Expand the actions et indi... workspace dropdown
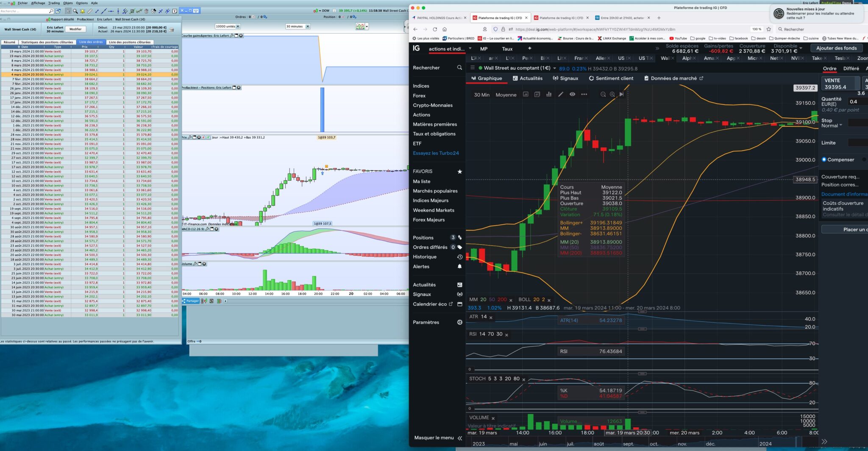Viewport: 868px width, 451px height. [470, 48]
